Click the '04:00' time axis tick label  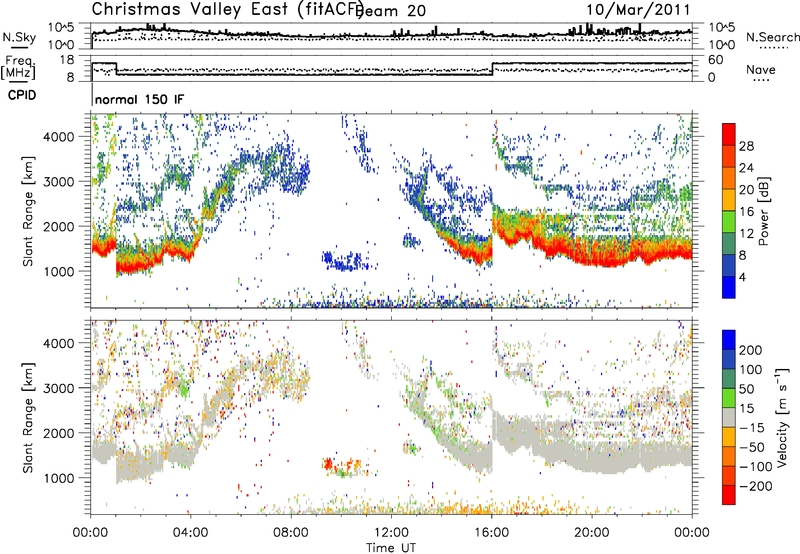tap(190, 532)
